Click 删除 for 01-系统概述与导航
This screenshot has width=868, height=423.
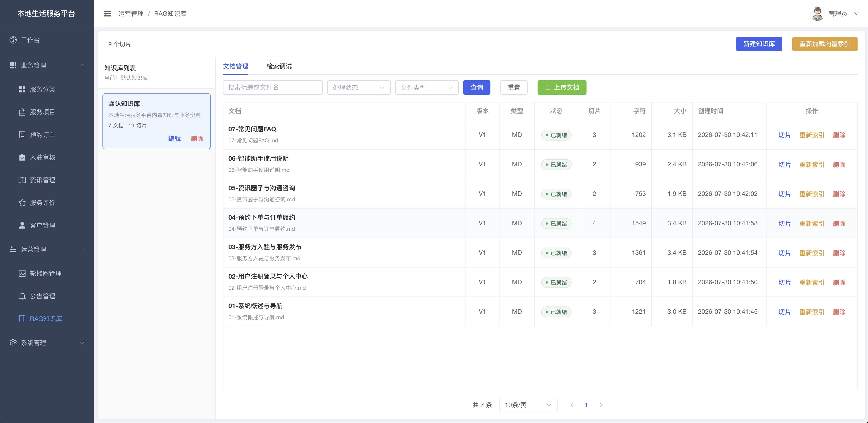[x=839, y=312]
